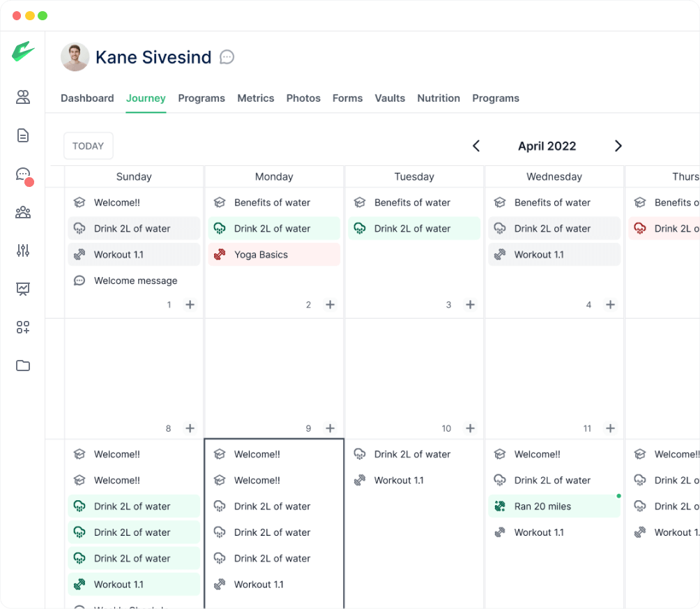Open the groups icon in the sidebar

(23, 212)
